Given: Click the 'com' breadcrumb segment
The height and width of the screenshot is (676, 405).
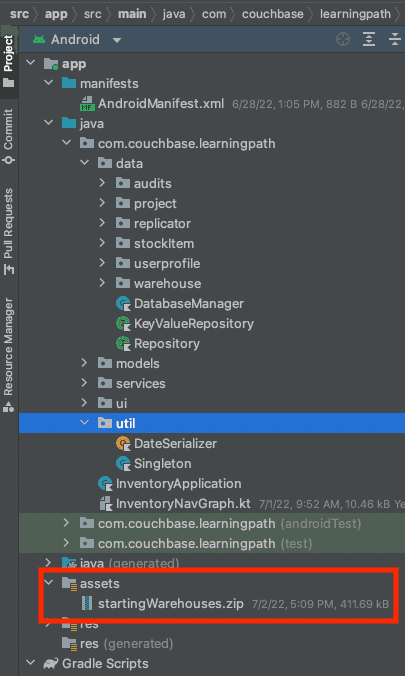Looking at the screenshot, I should 214,14.
